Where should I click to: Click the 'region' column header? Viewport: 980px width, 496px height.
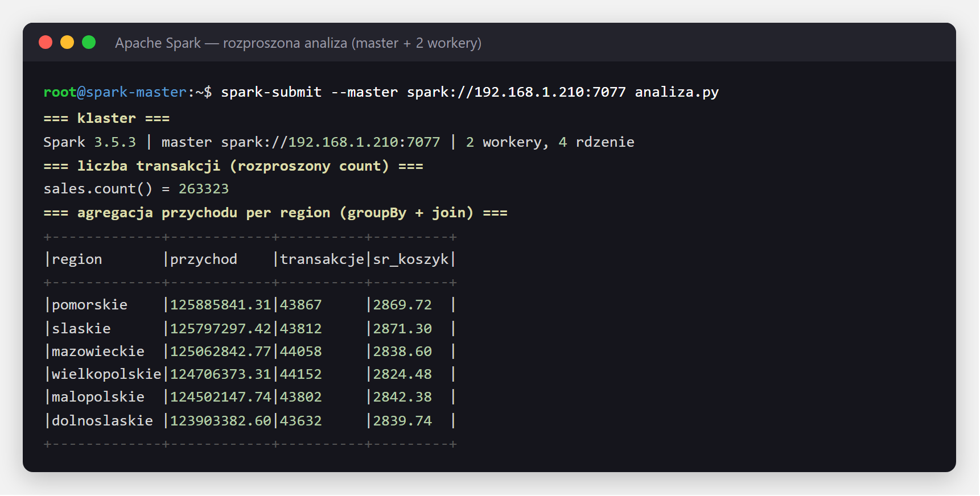[x=77, y=259]
